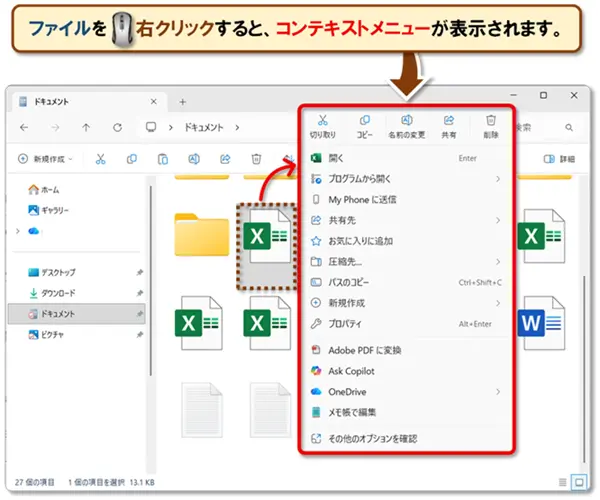Open the 新規作成 dropdown in toolbar
Screen dimensions: 600x500
tap(45, 159)
